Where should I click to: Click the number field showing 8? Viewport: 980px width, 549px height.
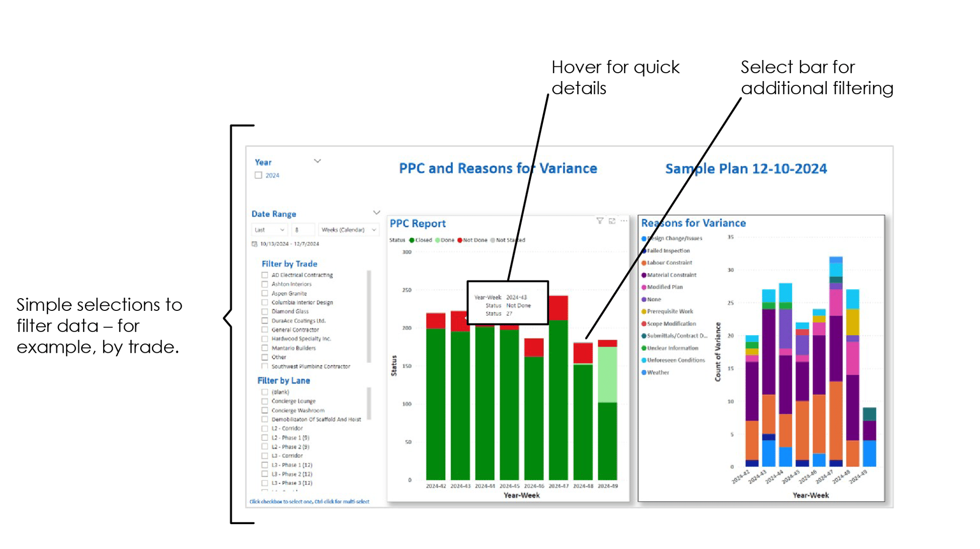[x=303, y=229]
